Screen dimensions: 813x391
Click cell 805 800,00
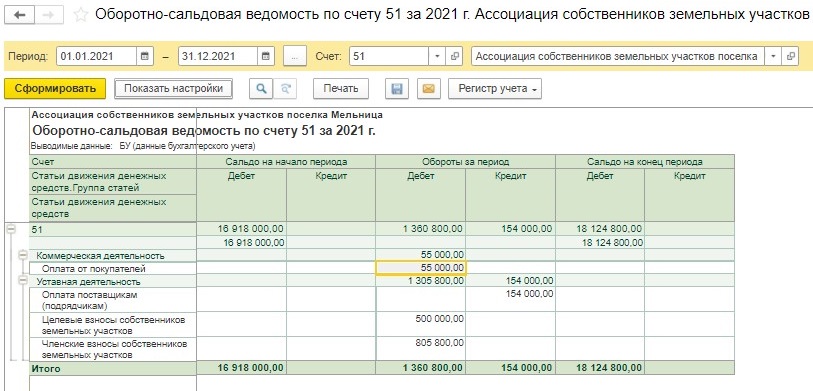420,349
